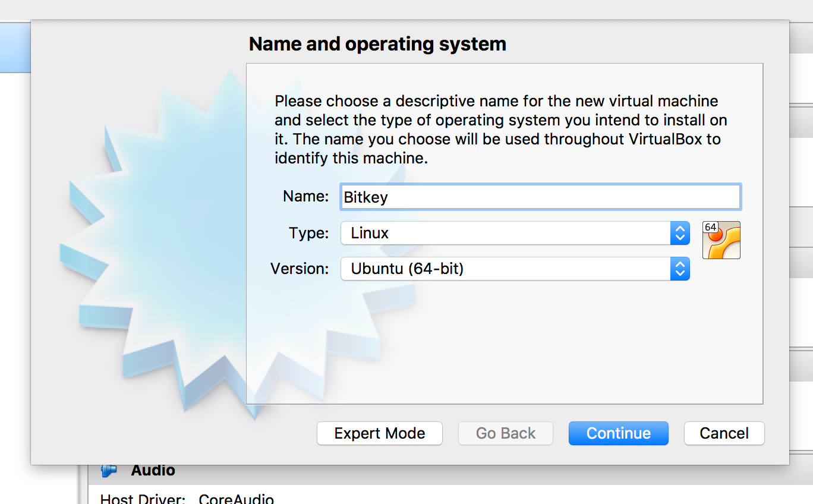813x504 pixels.
Task: Click the "Please choose a descriptive name" paragraph
Action: [x=501, y=130]
